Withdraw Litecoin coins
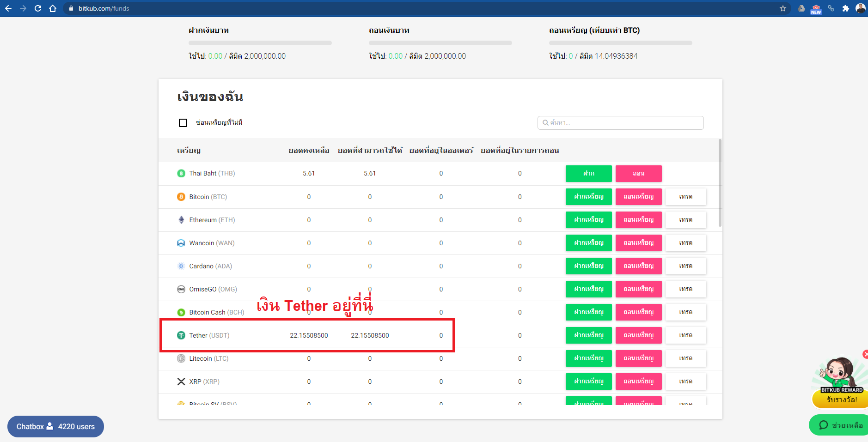The height and width of the screenshot is (442, 868). [x=639, y=358]
